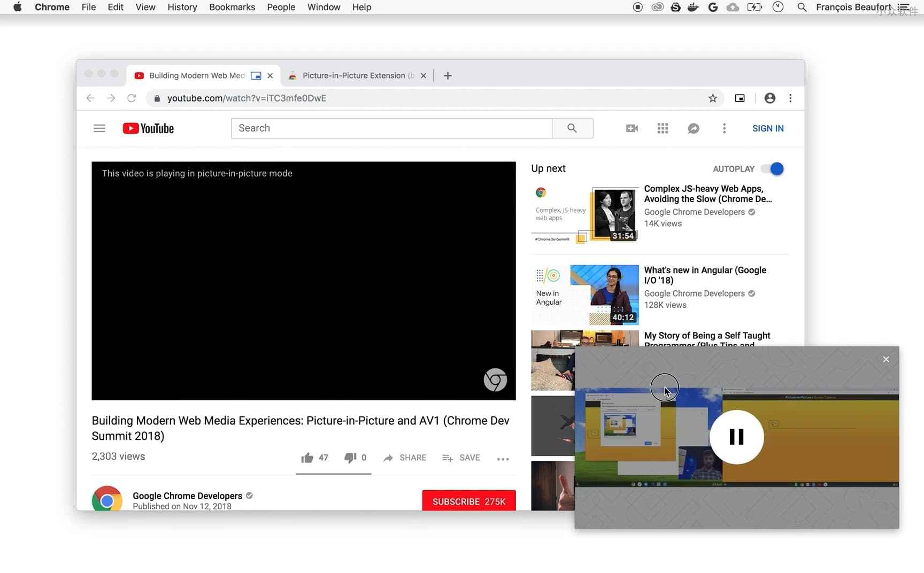Click the black main video player area

[304, 281]
